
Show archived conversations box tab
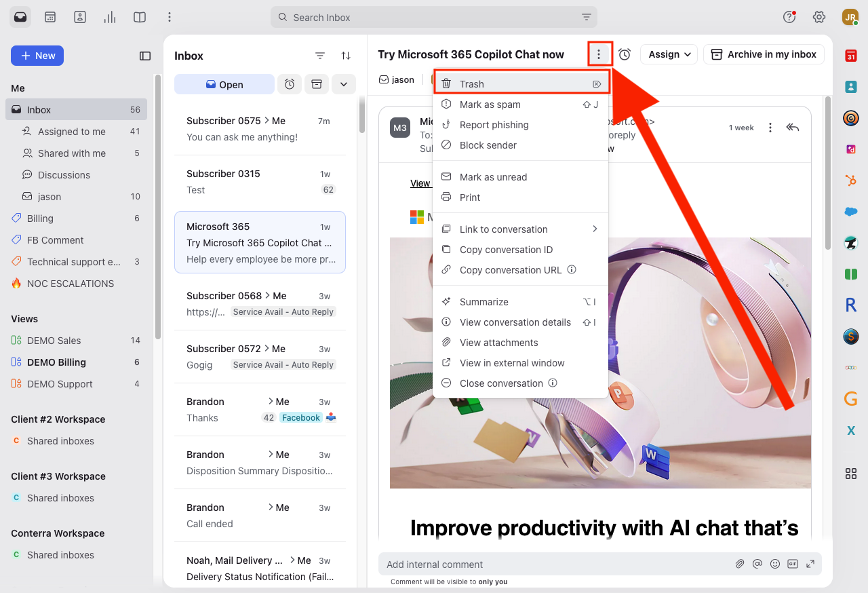pos(317,84)
